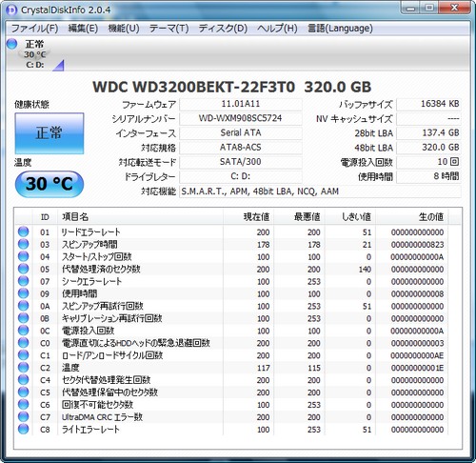Click the status circle for row 04 スタート/ストップ回数
The width and height of the screenshot is (476, 463).
point(23,256)
